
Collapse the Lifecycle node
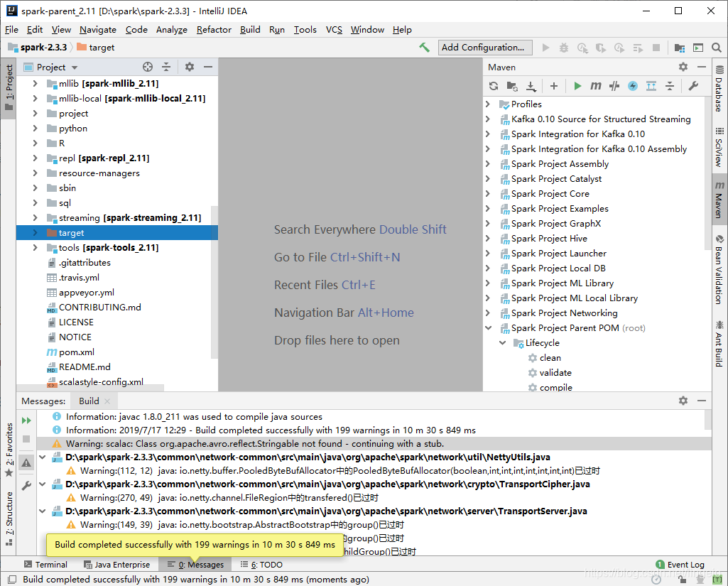[502, 342]
